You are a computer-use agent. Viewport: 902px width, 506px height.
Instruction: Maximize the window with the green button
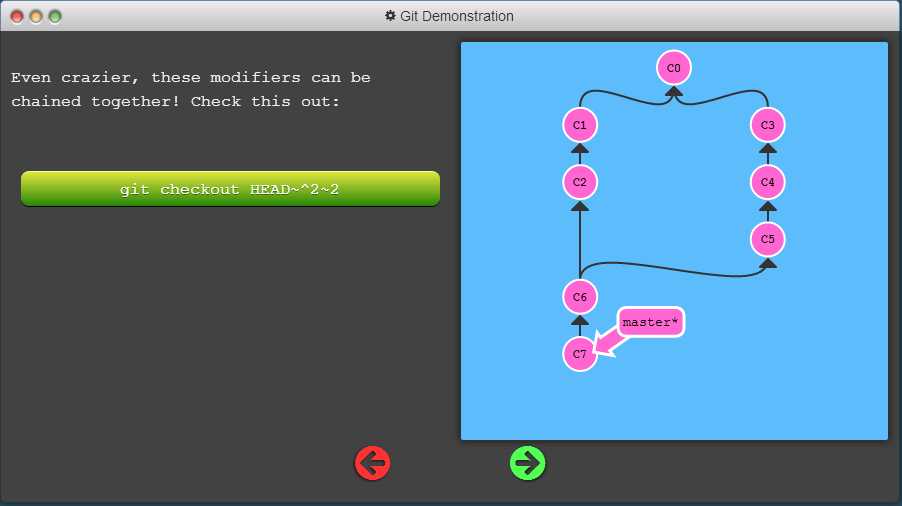point(55,17)
